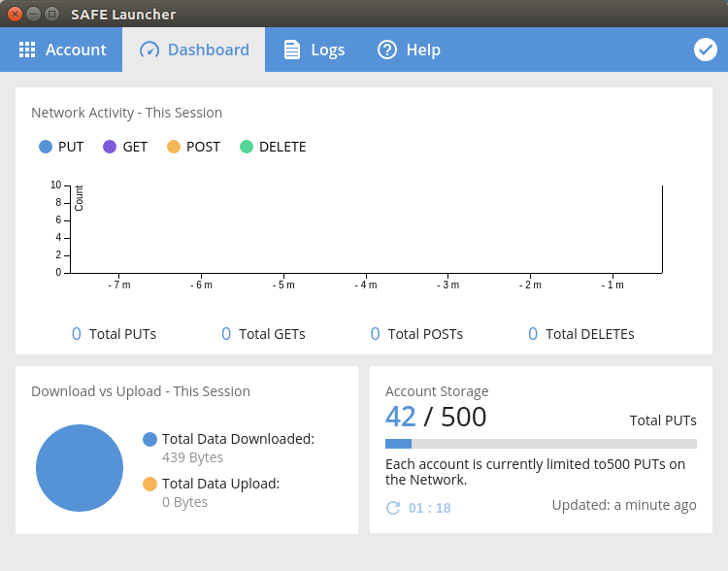Click the Total PUTs count

pos(77,334)
